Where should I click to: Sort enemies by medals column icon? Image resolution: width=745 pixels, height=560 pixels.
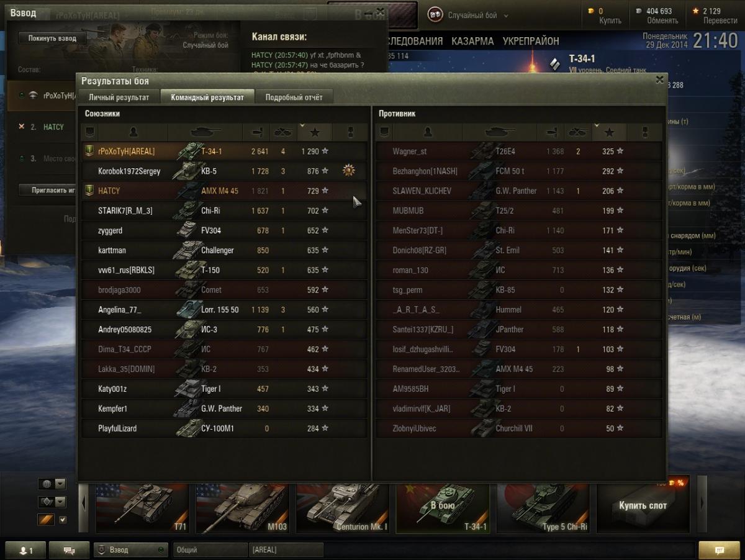pos(644,132)
